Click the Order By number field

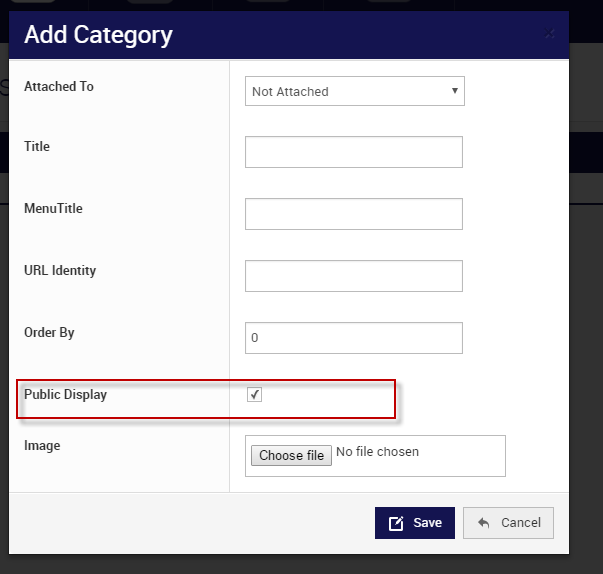(354, 338)
